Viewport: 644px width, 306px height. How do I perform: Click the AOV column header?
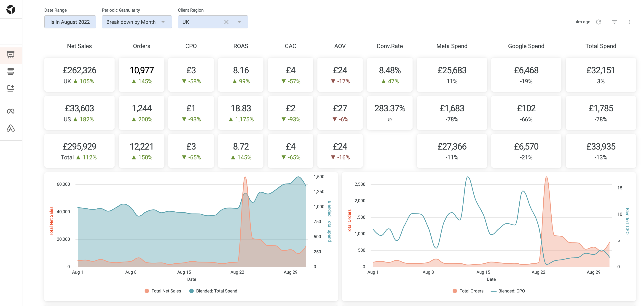340,46
